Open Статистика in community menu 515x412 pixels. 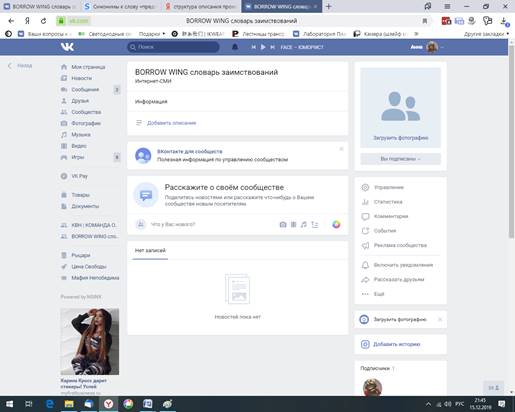point(388,202)
